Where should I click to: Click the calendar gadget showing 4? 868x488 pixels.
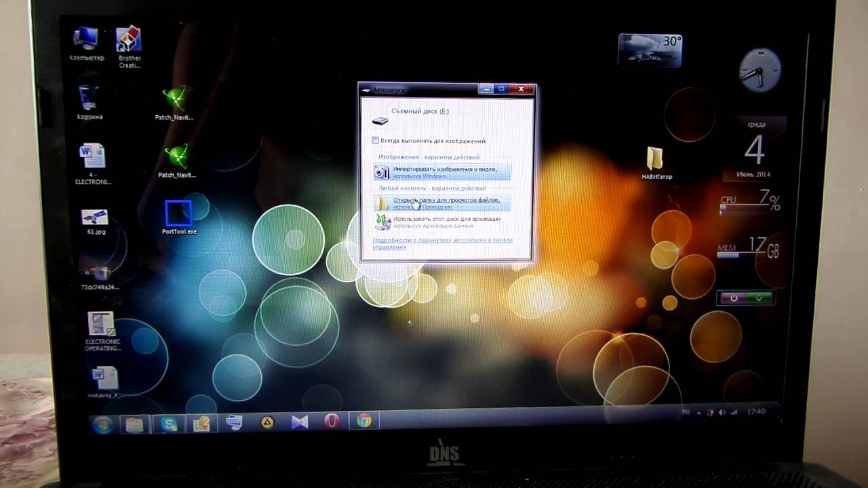click(x=754, y=150)
